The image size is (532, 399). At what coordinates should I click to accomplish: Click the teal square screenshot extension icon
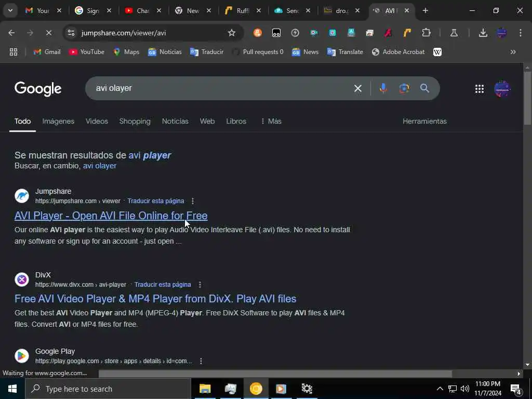[332, 33]
